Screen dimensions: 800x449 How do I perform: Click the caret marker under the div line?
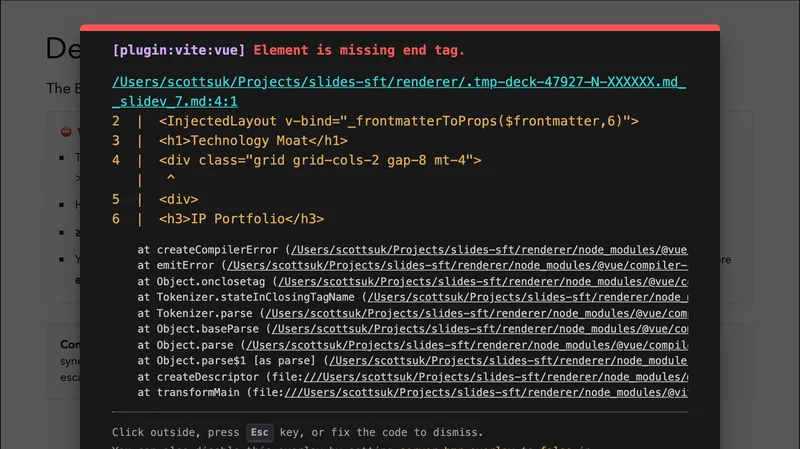pos(170,179)
